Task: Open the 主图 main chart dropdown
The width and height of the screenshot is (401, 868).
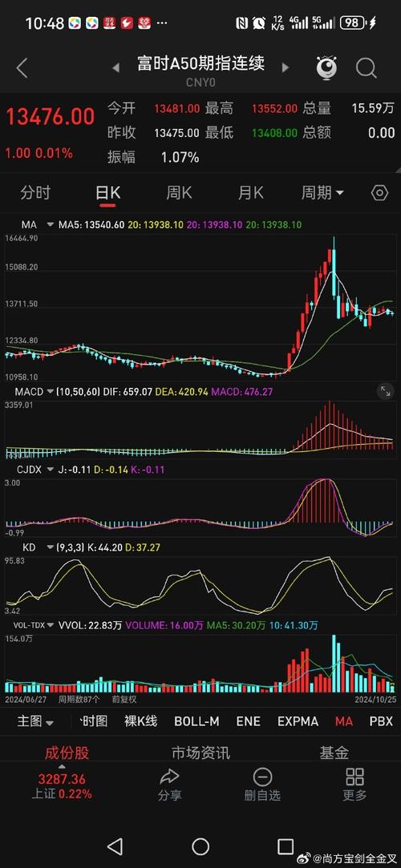Action: point(35,721)
